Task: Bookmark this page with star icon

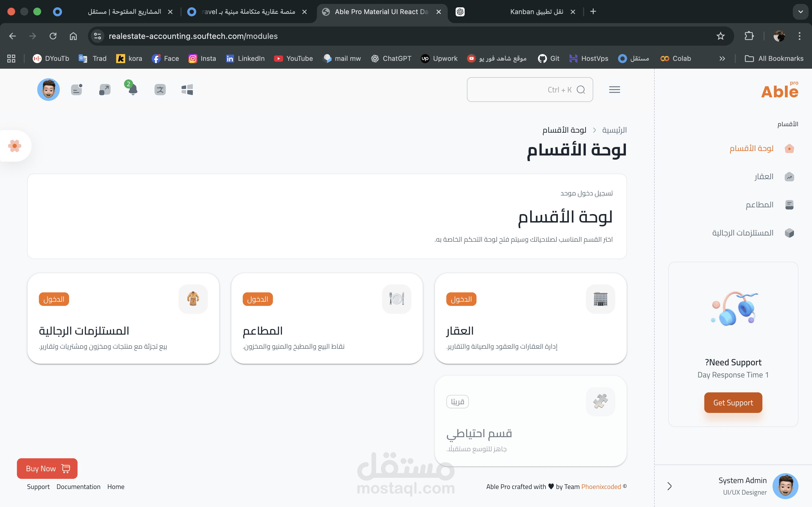Action: (720, 36)
